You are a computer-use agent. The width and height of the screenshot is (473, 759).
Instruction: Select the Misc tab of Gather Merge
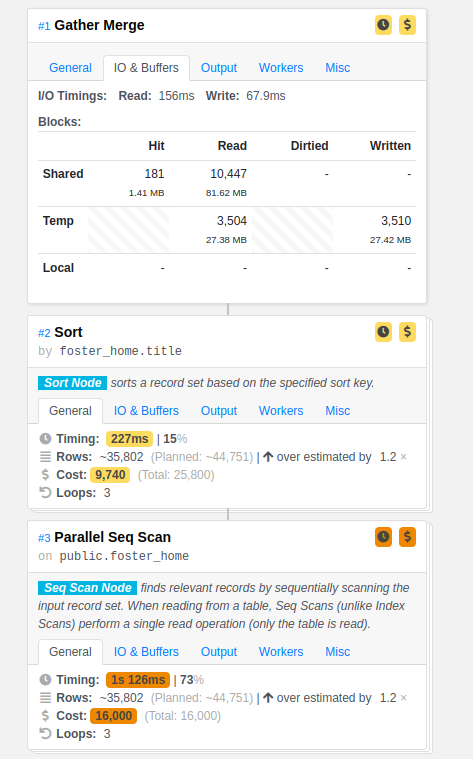coord(337,68)
